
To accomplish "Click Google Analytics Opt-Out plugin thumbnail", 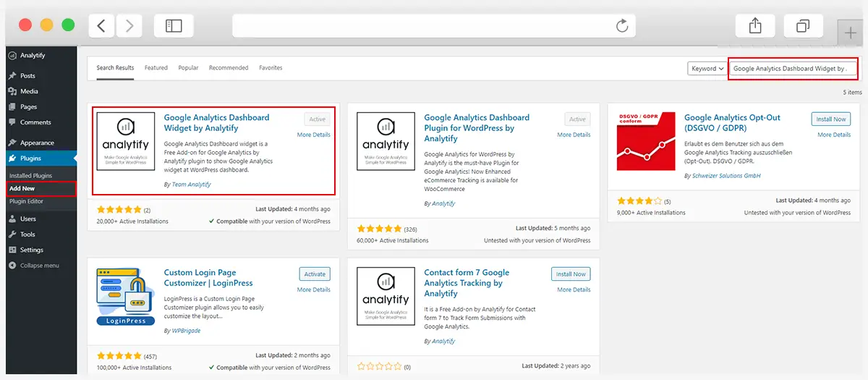I will (x=647, y=141).
